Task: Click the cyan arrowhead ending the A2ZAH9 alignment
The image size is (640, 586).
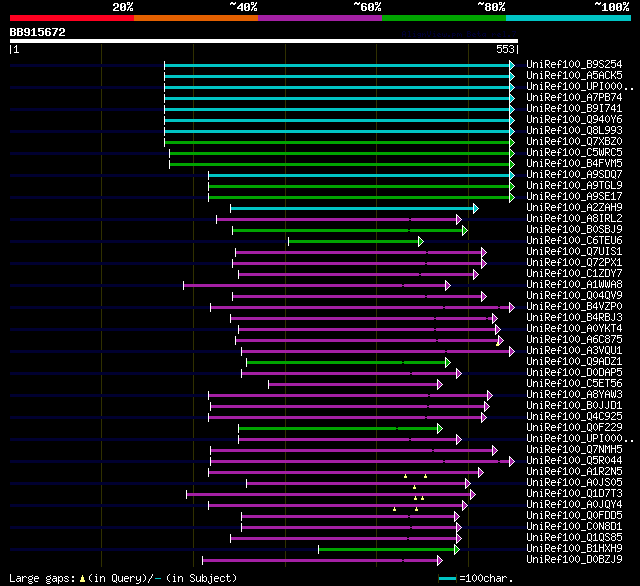Action: (x=476, y=209)
